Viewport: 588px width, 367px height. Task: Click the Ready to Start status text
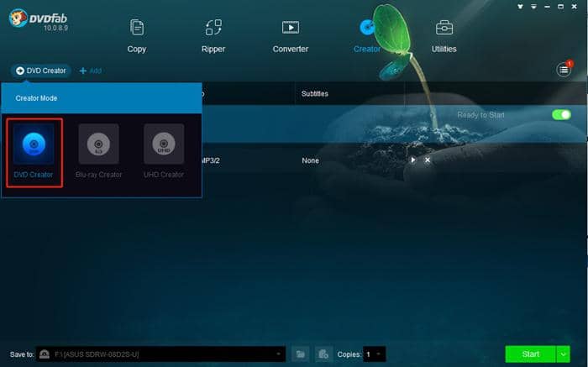pyautogui.click(x=480, y=115)
